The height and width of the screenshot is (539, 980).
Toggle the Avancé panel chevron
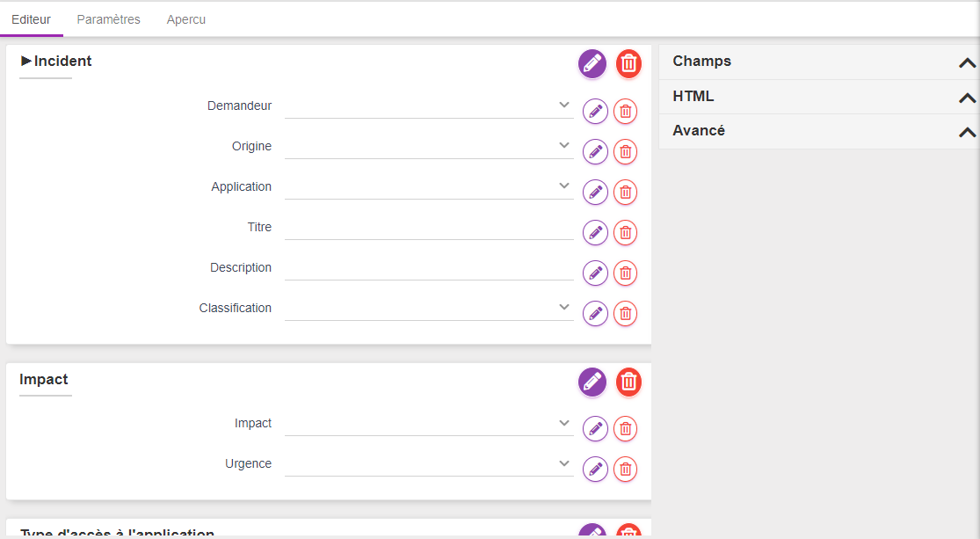(967, 132)
